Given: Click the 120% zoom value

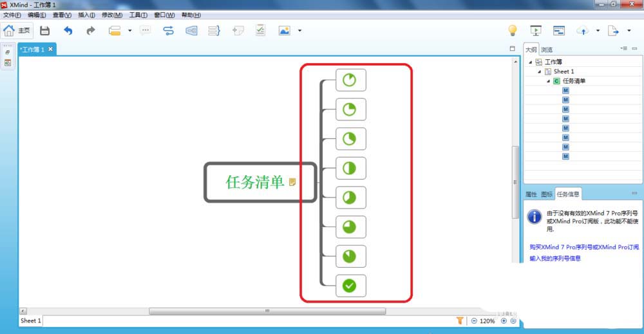Looking at the screenshot, I should click(x=487, y=321).
